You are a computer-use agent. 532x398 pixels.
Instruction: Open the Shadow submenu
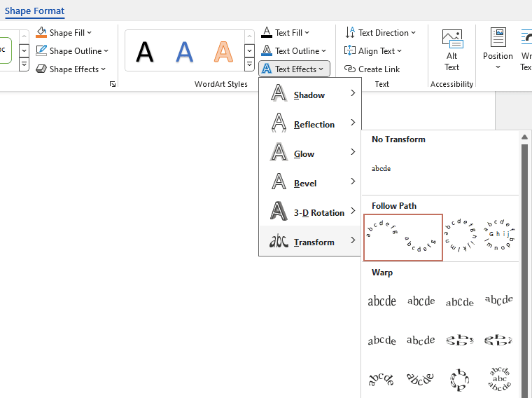click(x=310, y=95)
